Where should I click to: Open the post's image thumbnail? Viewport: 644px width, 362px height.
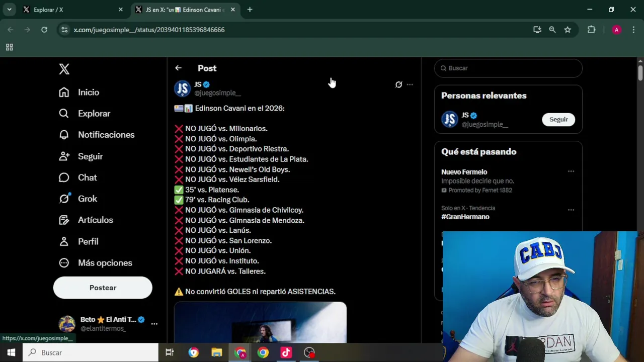[x=260, y=322]
